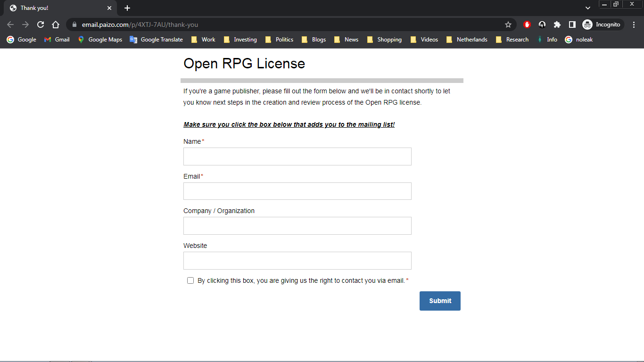The width and height of the screenshot is (644, 362).
Task: Click the Incognito profile button
Action: coord(602,25)
